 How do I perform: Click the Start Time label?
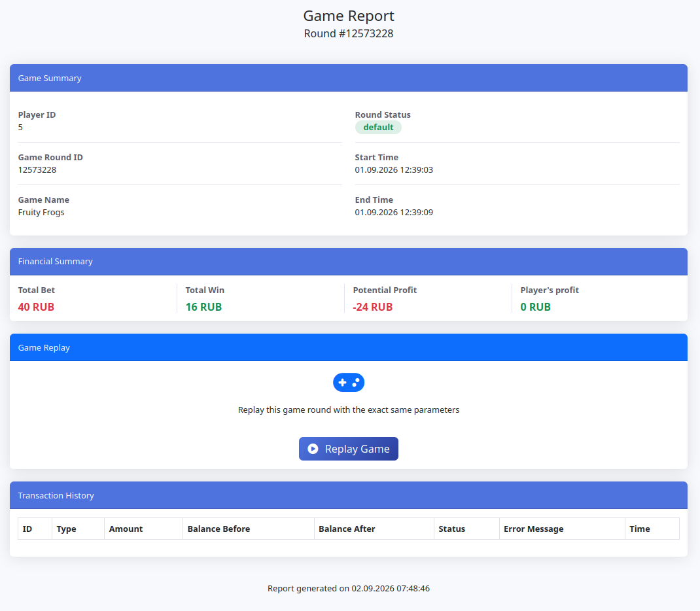click(x=377, y=157)
